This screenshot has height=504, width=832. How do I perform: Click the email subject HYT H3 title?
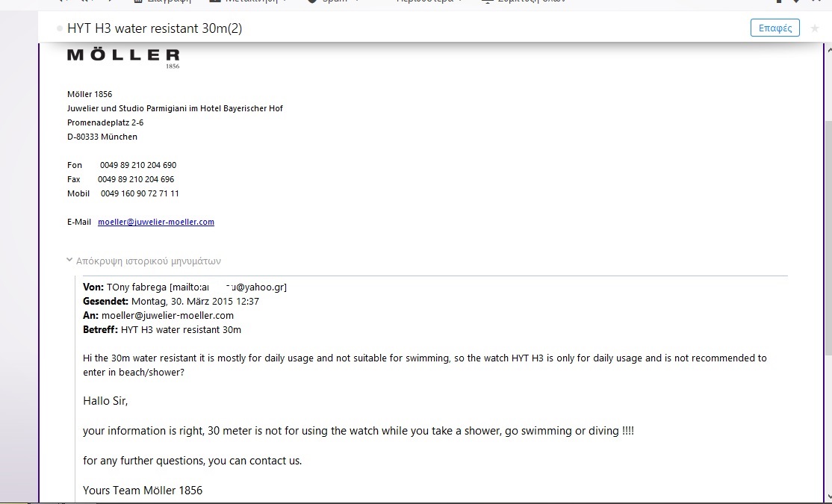(x=155, y=28)
